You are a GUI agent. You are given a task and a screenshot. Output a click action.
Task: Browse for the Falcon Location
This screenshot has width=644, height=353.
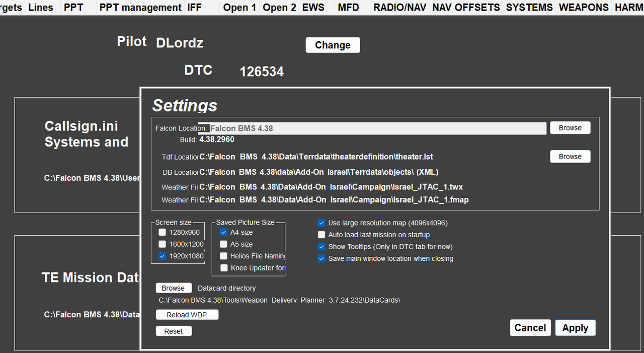pos(570,128)
